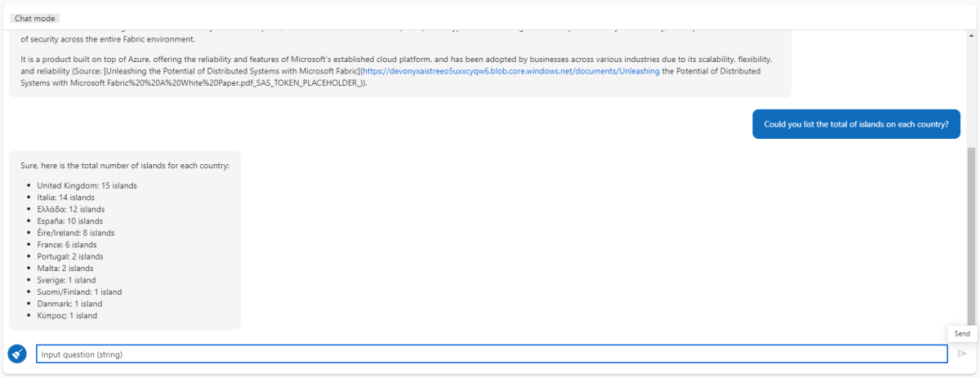
Task: Select "United Kingdom: 15 islands" list item
Action: click(87, 185)
